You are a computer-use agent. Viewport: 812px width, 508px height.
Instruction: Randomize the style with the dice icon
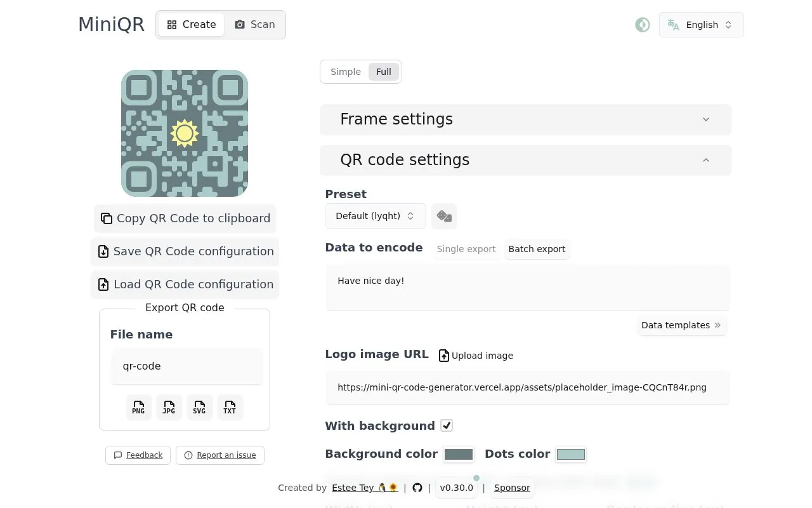(444, 216)
